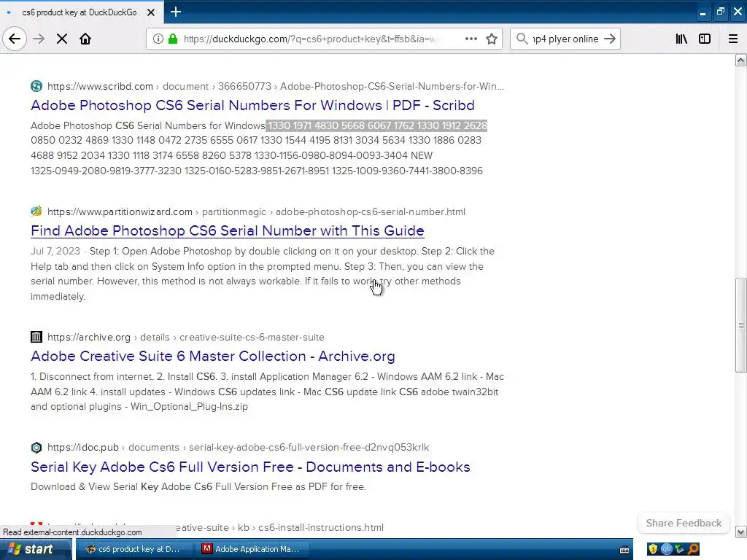Image resolution: width=747 pixels, height=560 pixels.
Task: Click the idoc.pub site favicon
Action: (x=36, y=447)
